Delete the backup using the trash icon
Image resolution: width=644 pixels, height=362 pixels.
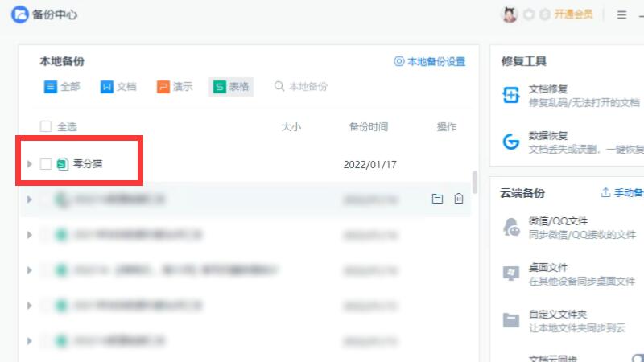click(459, 199)
